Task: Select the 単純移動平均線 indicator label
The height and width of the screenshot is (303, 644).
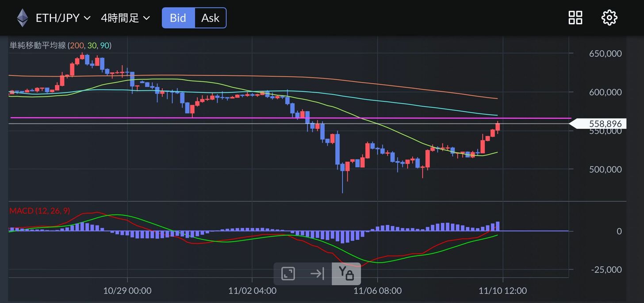Action: pyautogui.click(x=38, y=45)
